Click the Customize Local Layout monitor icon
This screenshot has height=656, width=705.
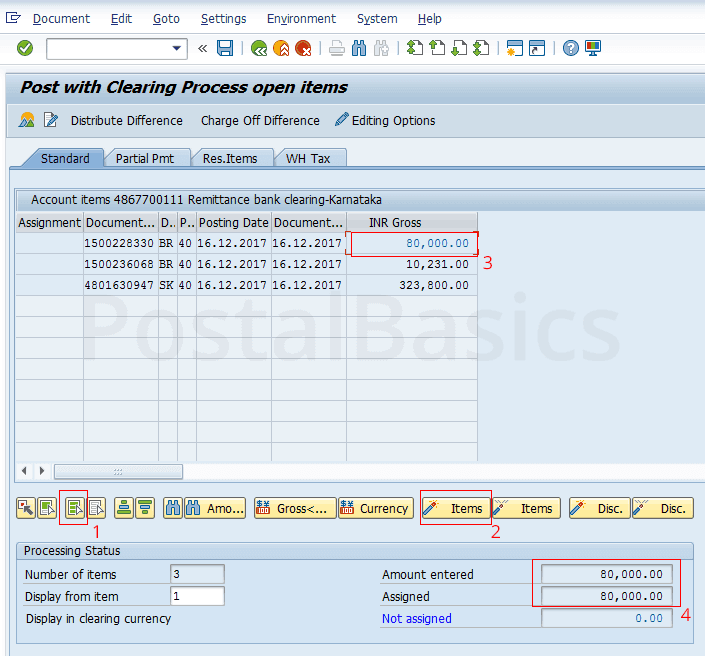click(593, 48)
